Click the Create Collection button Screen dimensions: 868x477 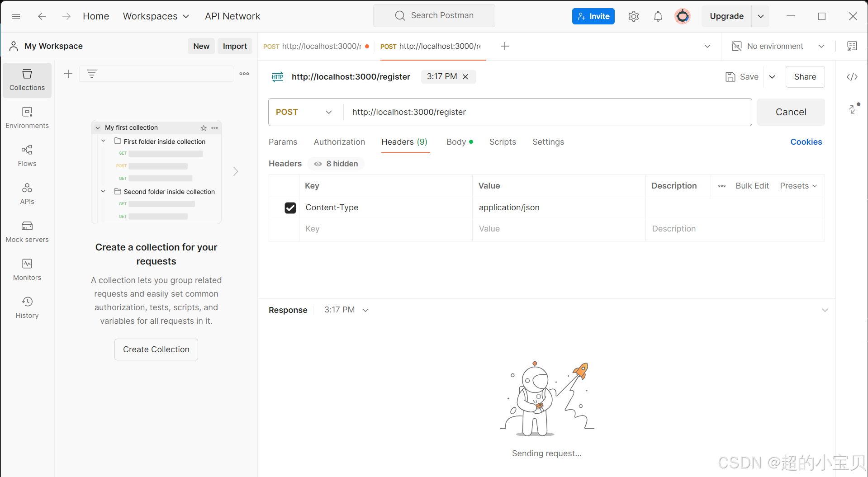click(x=156, y=349)
